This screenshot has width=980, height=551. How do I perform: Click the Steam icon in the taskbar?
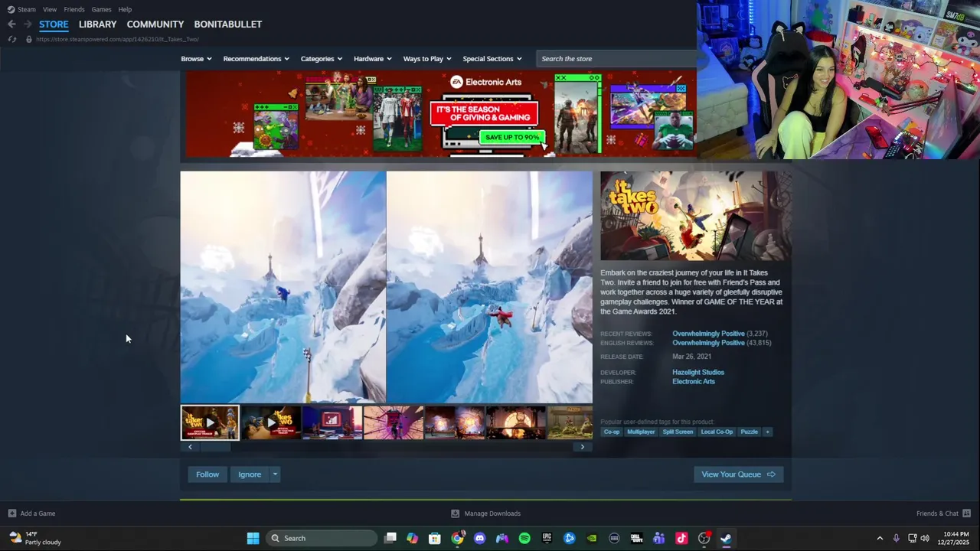click(726, 538)
